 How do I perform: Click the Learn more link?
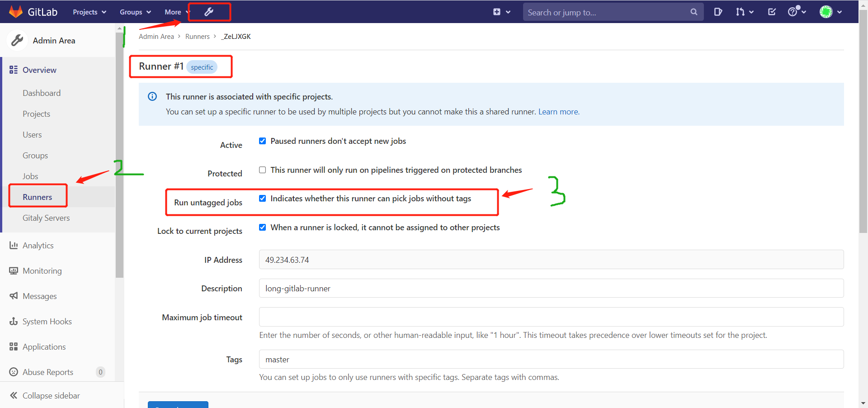click(x=558, y=112)
